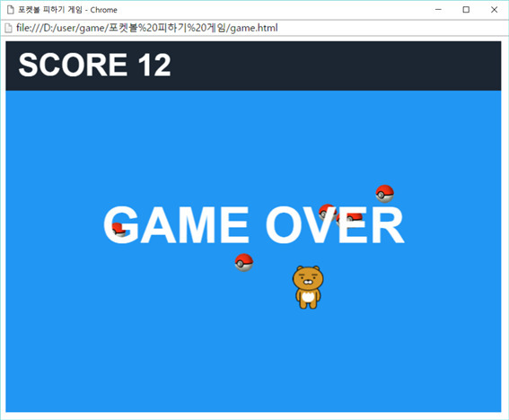Screen dimensions: 509x420
Task: Click the file icon beside the address URL
Action: click(8, 28)
